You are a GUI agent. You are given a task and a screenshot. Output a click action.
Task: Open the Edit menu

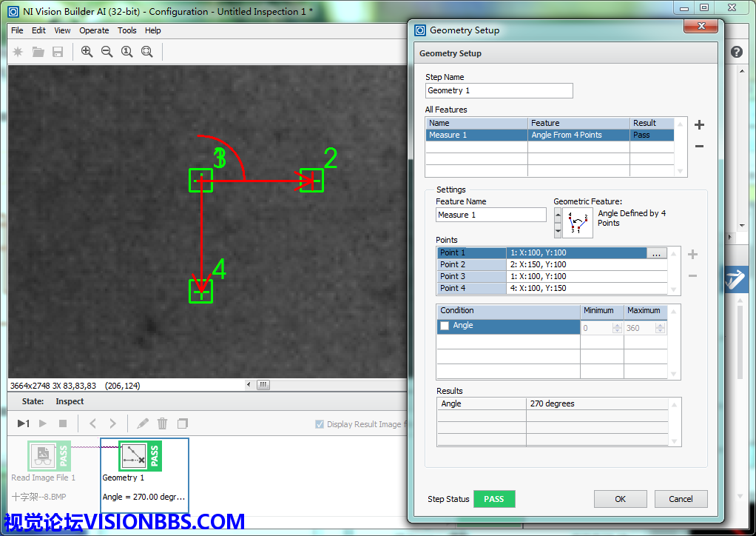pos(38,30)
